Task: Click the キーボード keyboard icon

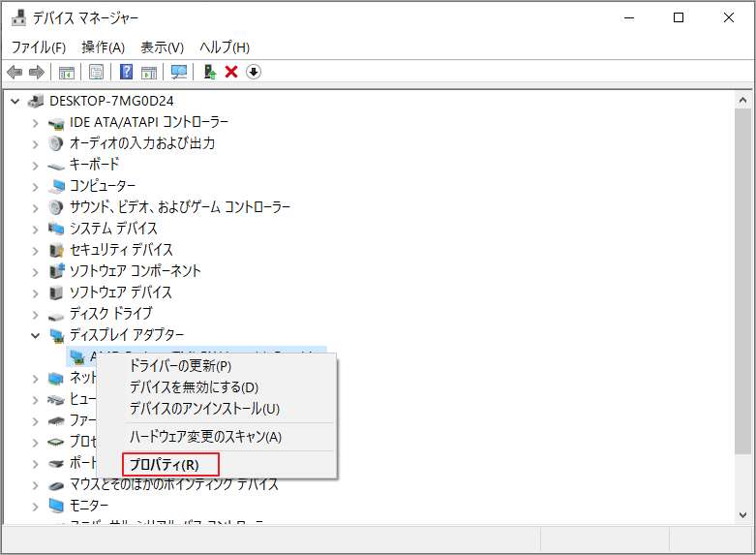Action: coord(56,166)
